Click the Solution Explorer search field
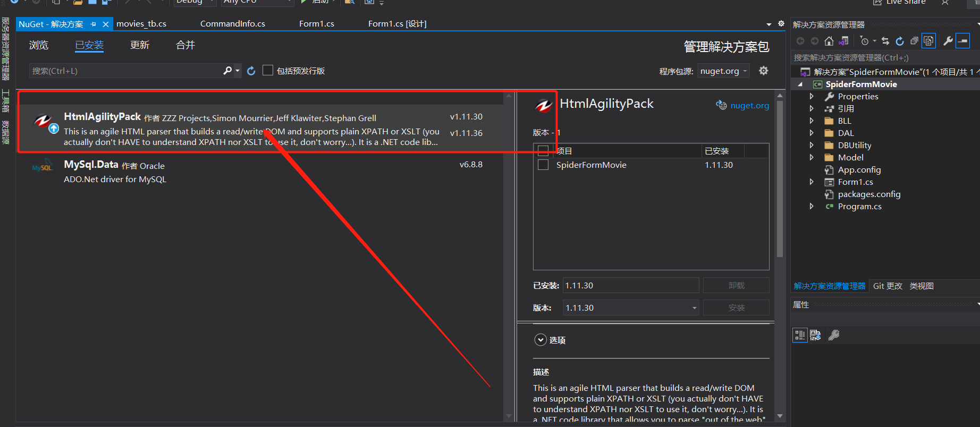This screenshot has width=980, height=427. (885, 57)
